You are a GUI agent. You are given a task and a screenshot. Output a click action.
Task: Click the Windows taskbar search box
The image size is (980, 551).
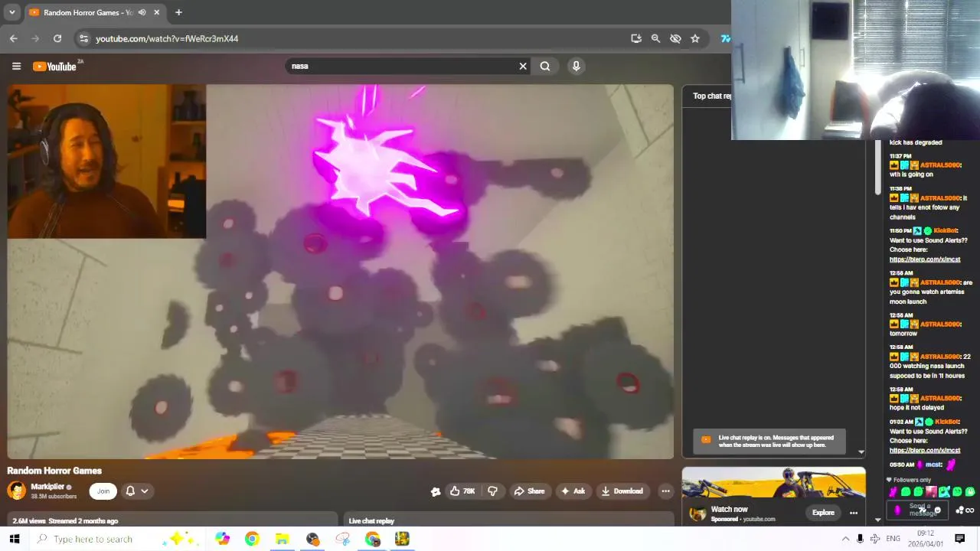(x=119, y=539)
